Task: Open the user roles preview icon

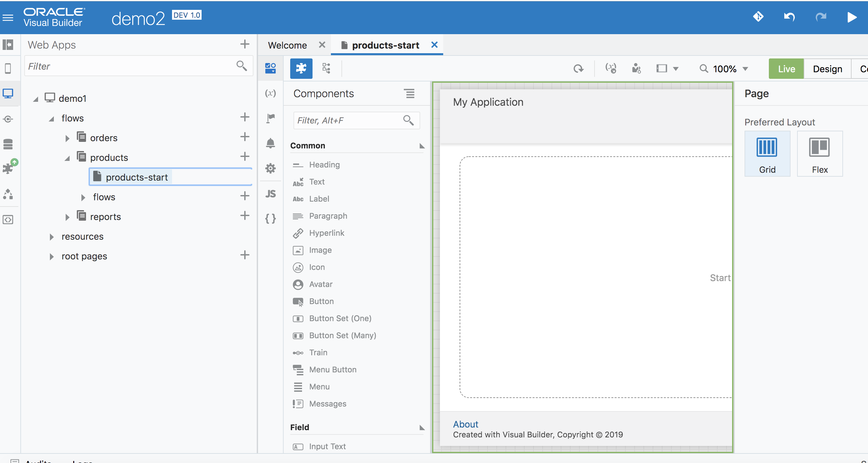Action: (636, 68)
